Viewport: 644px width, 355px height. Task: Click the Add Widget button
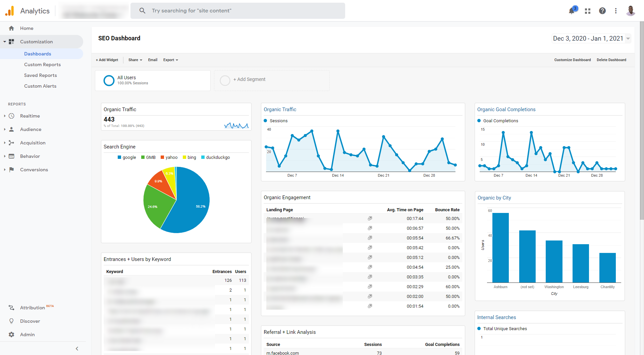click(107, 60)
